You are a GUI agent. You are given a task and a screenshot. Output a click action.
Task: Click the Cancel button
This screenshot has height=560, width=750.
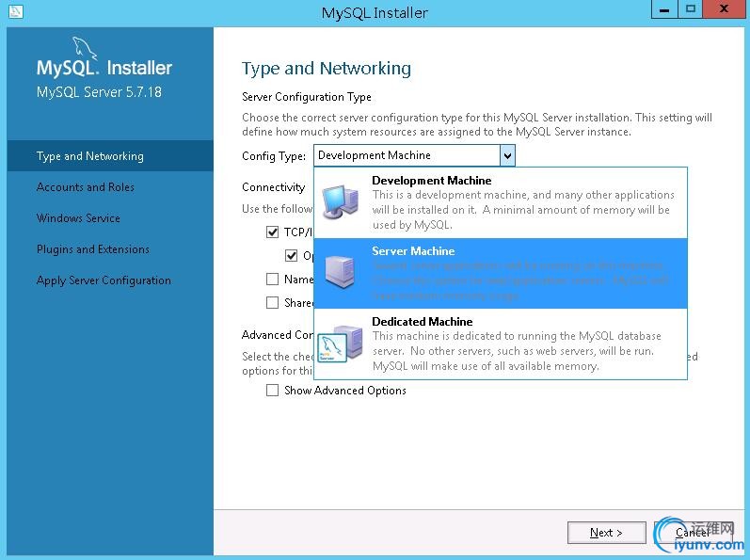[692, 533]
